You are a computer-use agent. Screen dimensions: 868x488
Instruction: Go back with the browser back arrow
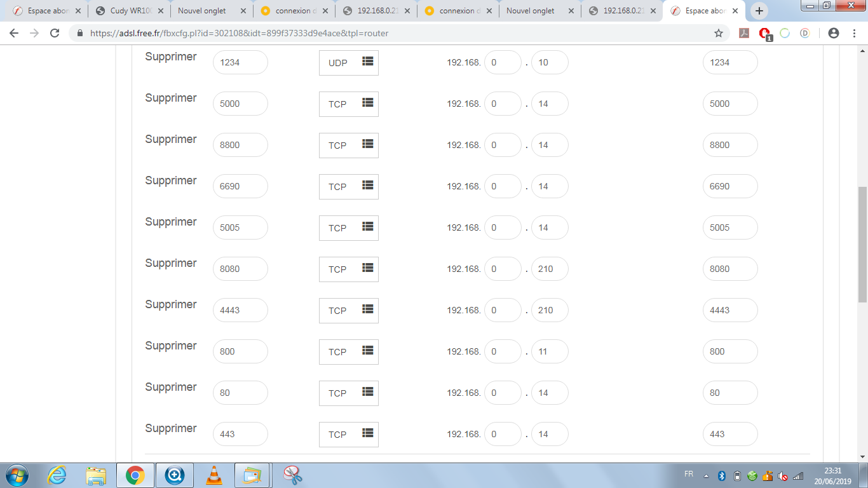[x=14, y=33]
